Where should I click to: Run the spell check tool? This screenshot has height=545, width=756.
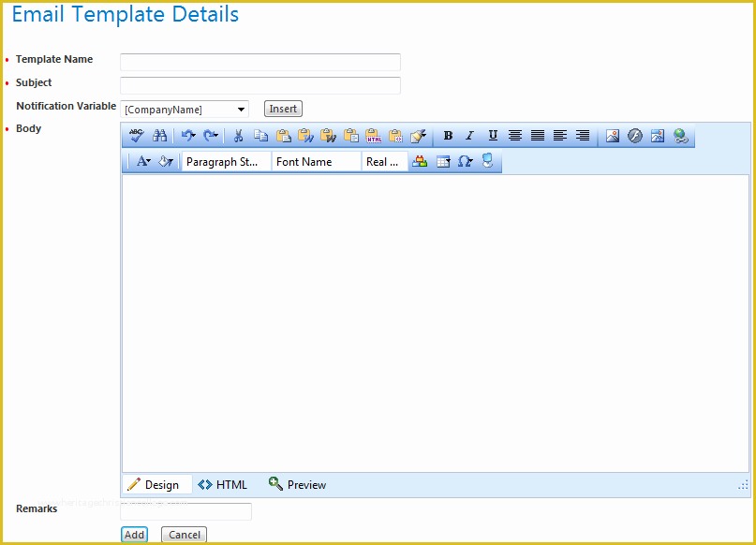point(137,136)
